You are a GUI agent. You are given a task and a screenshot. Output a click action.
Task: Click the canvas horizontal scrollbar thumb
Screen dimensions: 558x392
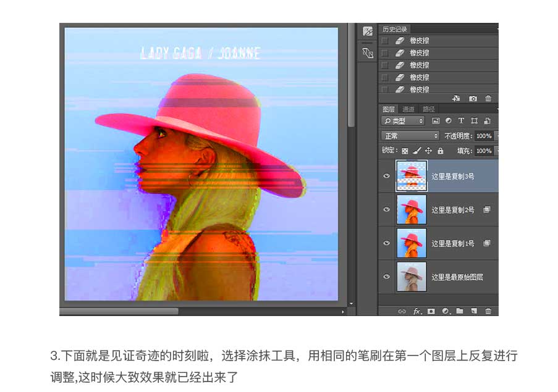click(119, 312)
